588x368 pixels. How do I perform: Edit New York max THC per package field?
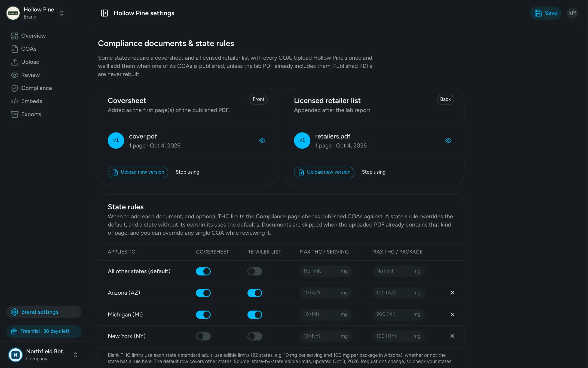click(x=399, y=336)
